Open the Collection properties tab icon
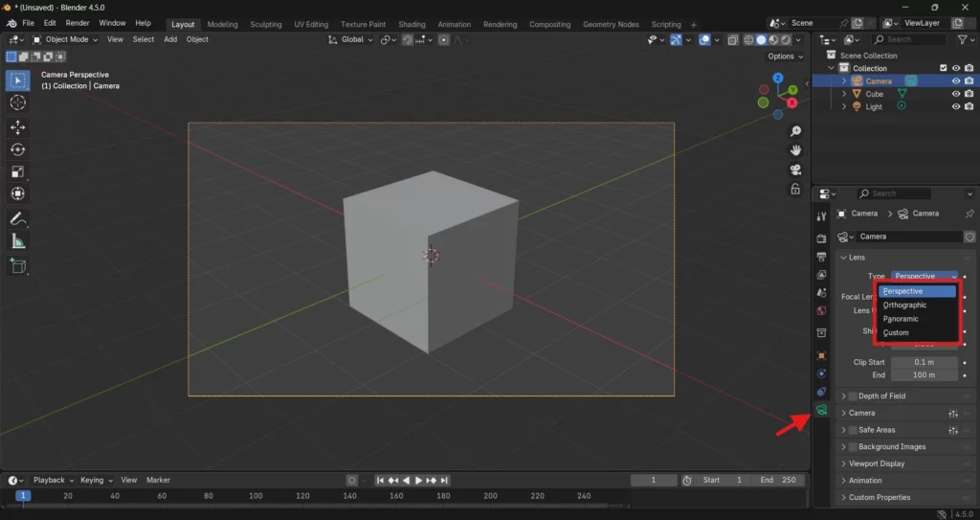The width and height of the screenshot is (980, 520). [x=822, y=333]
